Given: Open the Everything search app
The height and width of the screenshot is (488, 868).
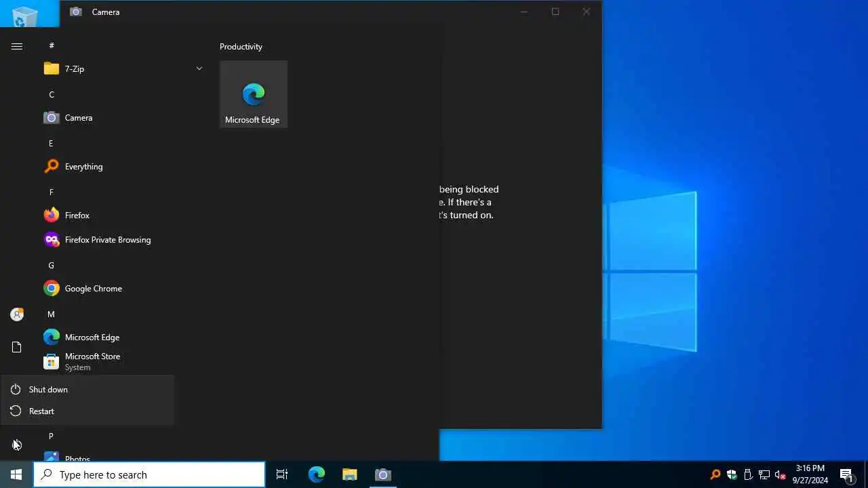Looking at the screenshot, I should tap(123, 167).
